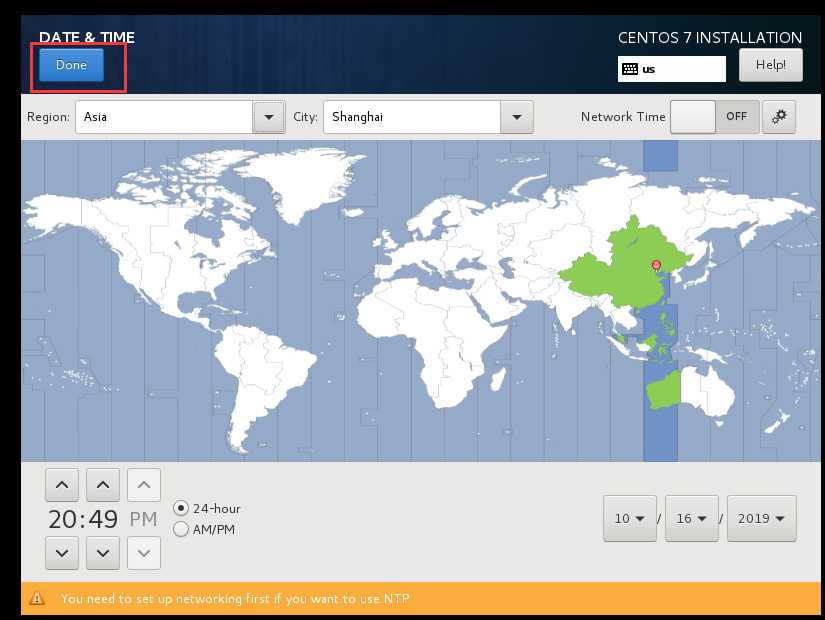Click the red location pin on map
Image resolution: width=825 pixels, height=620 pixels.
[656, 265]
